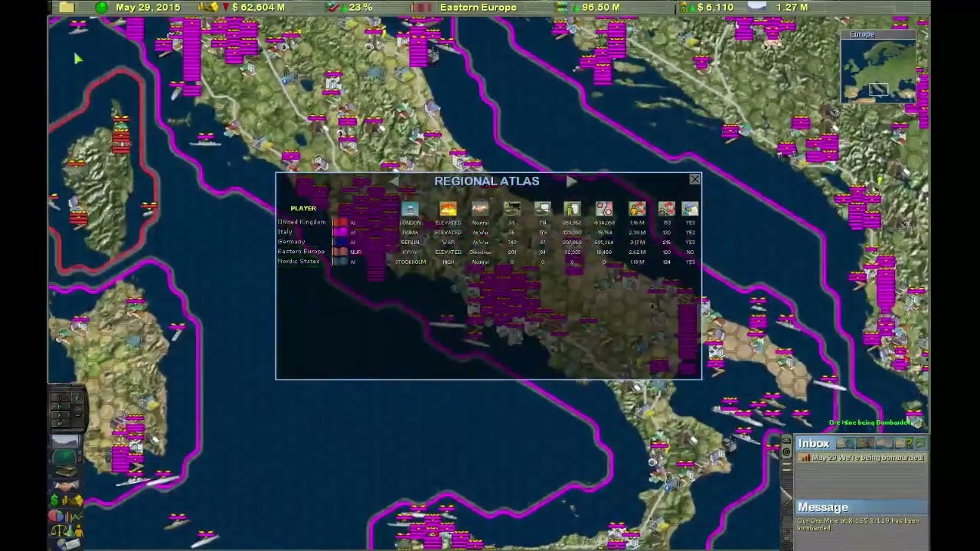Click the 'Ore Mine being Bombarded' map alert
This screenshot has width=980, height=551.
tap(870, 422)
